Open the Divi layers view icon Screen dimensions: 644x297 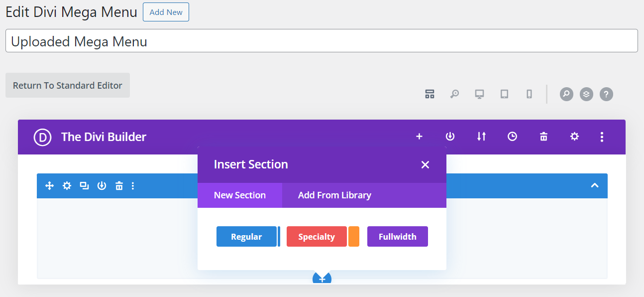(586, 94)
